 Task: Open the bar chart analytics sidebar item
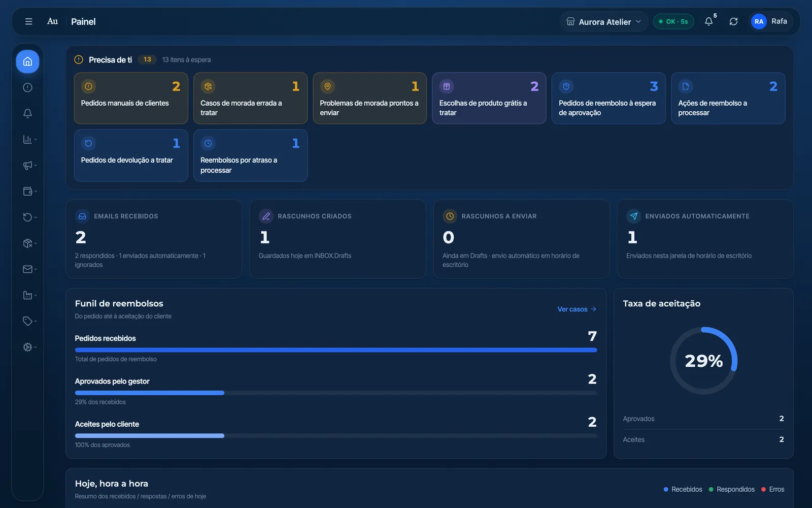[x=29, y=139]
